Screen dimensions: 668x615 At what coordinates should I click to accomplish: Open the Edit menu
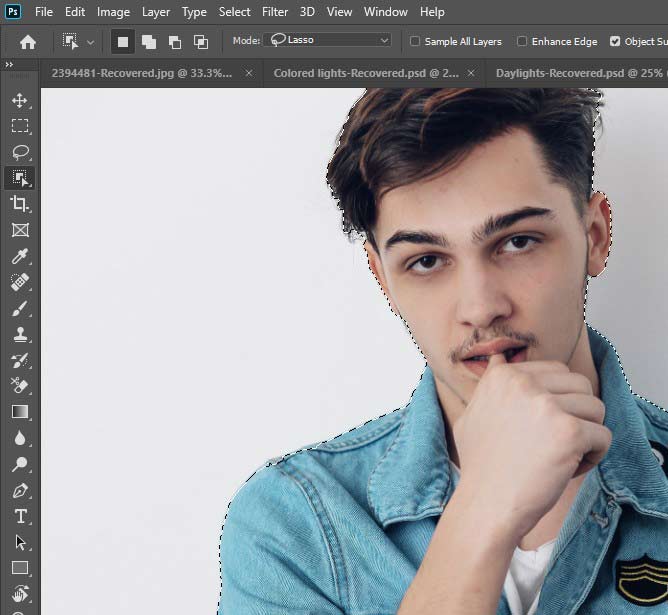pyautogui.click(x=75, y=12)
